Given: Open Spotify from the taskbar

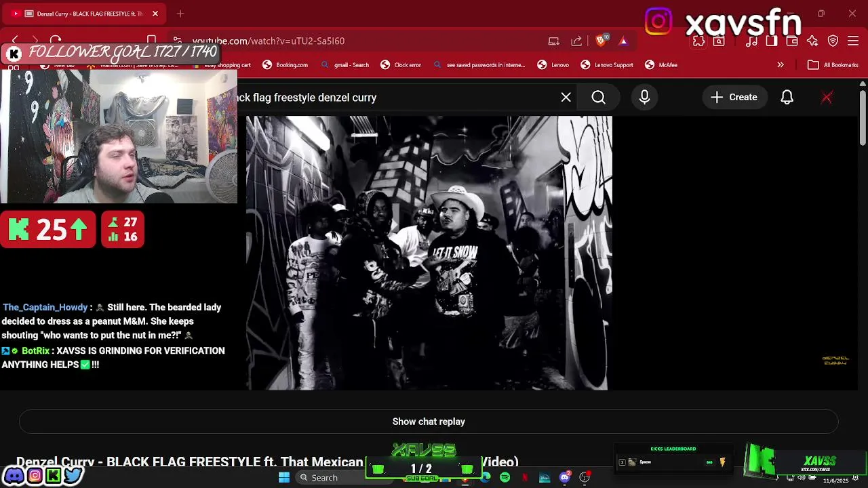Looking at the screenshot, I should click(505, 478).
